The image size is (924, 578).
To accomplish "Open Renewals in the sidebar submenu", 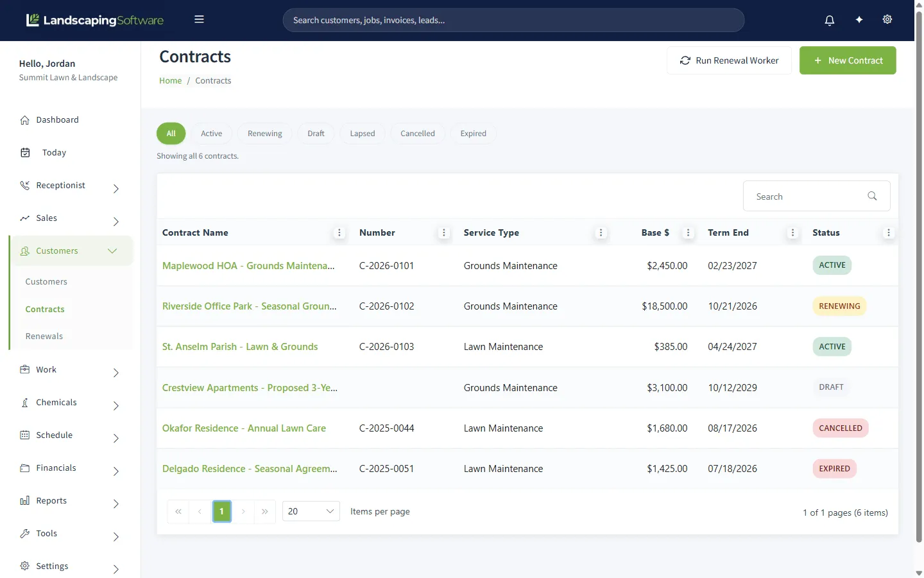I will point(44,337).
